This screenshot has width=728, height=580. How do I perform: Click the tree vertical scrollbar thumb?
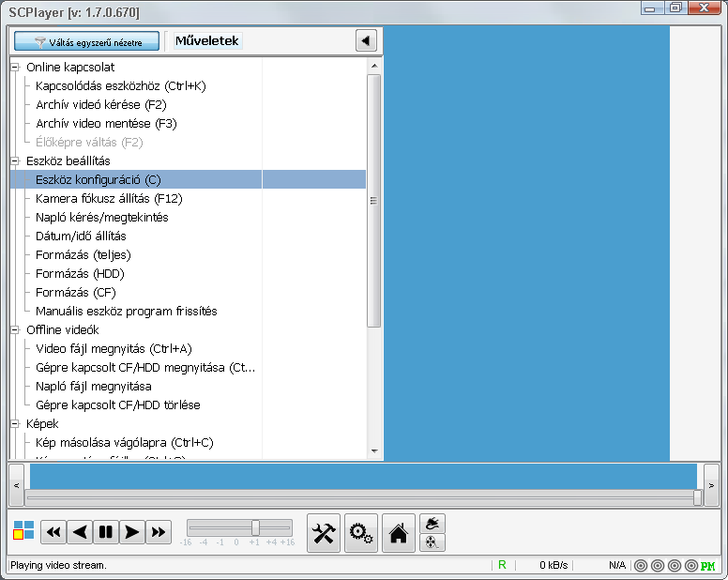click(373, 201)
